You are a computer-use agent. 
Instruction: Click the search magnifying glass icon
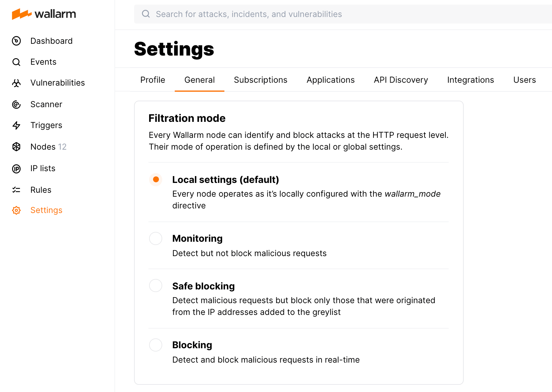pyautogui.click(x=146, y=14)
